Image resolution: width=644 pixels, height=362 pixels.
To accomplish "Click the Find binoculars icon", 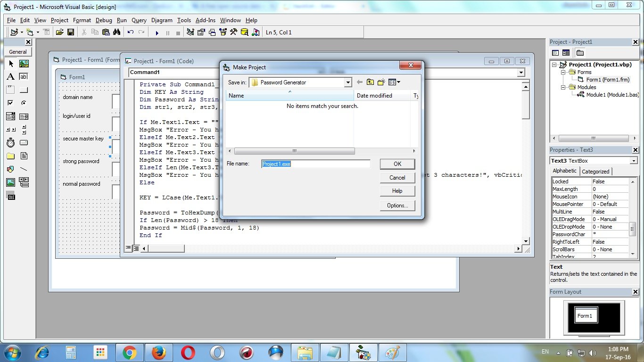I will [x=117, y=32].
